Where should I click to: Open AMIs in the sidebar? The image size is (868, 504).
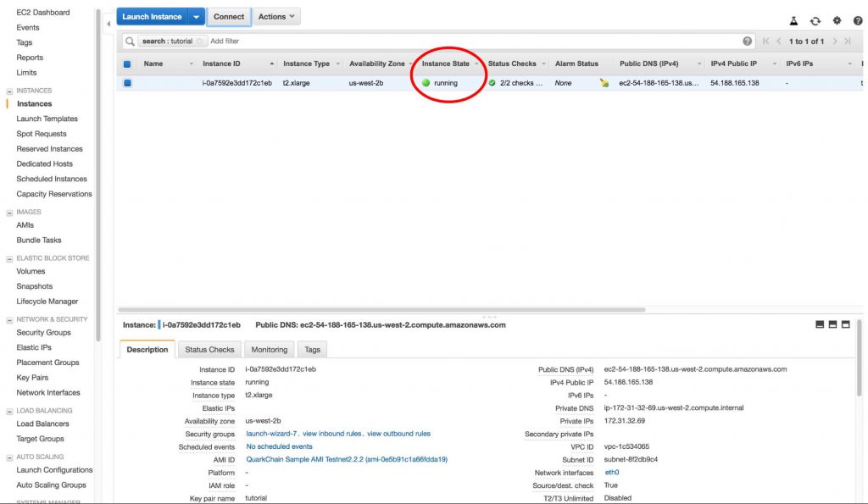click(25, 225)
